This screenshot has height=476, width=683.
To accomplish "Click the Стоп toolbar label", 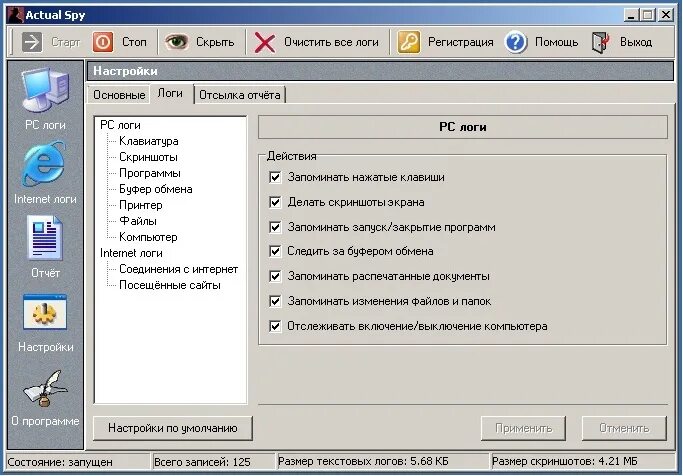I will (134, 42).
